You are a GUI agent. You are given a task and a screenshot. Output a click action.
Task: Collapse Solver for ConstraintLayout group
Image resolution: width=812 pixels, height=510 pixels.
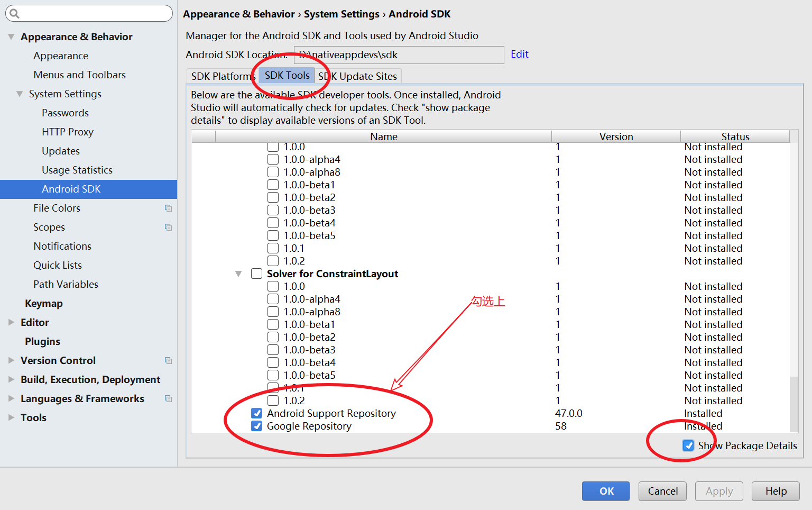[238, 274]
